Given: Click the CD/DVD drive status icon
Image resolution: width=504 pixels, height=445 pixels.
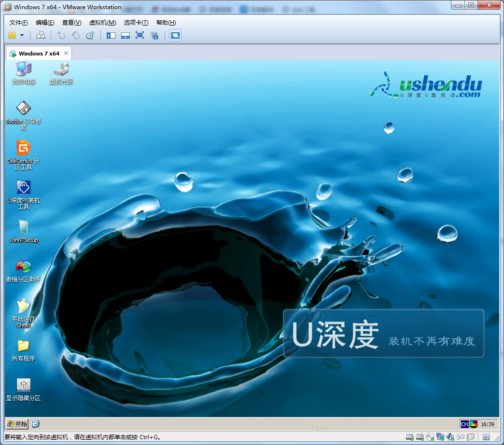Looking at the screenshot, I should tap(430, 437).
